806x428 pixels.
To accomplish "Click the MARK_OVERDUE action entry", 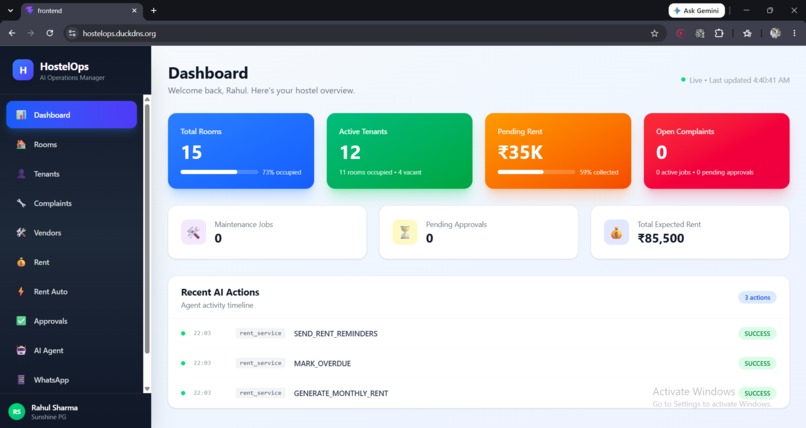I will (x=479, y=363).
